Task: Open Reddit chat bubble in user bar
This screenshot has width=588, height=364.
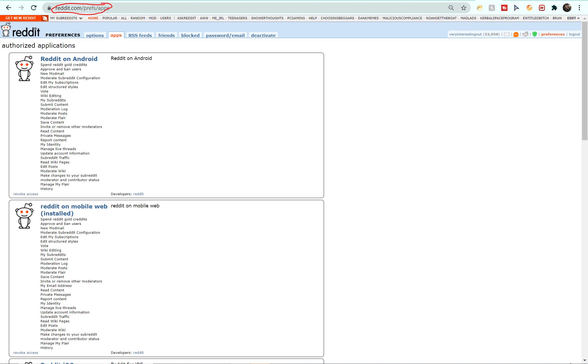Action: click(x=516, y=34)
